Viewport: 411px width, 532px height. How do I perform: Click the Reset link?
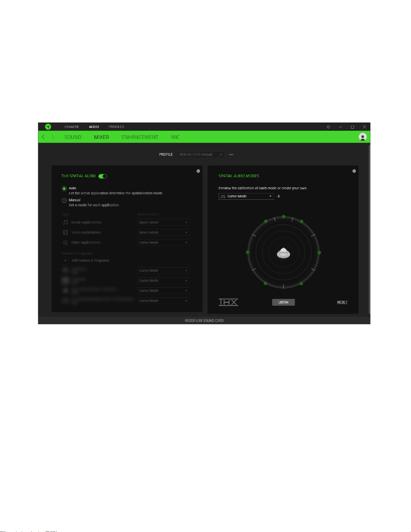click(342, 302)
